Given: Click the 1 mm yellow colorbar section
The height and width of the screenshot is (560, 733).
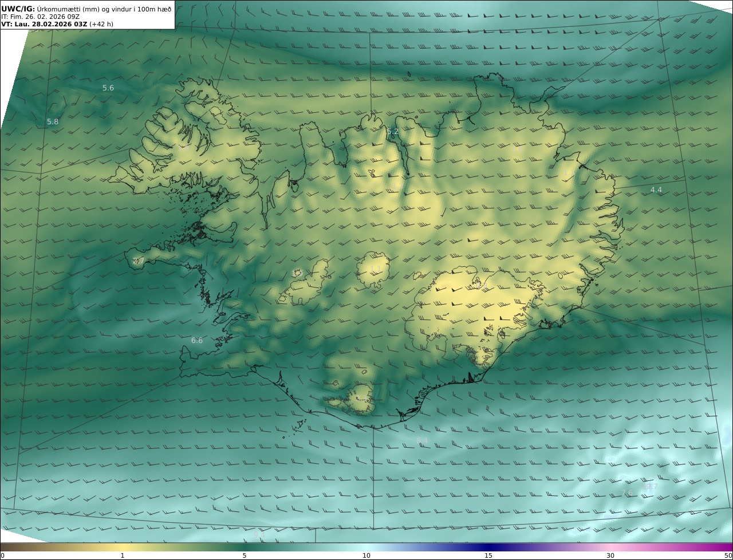Looking at the screenshot, I should point(122,547).
